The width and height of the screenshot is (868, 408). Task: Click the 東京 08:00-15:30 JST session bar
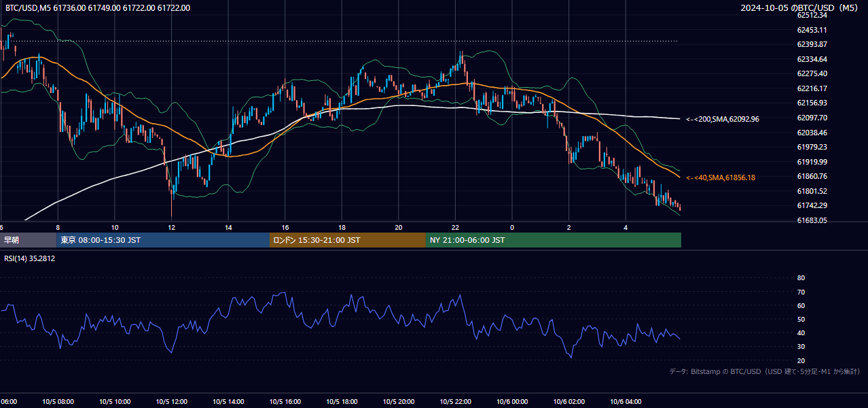point(163,240)
